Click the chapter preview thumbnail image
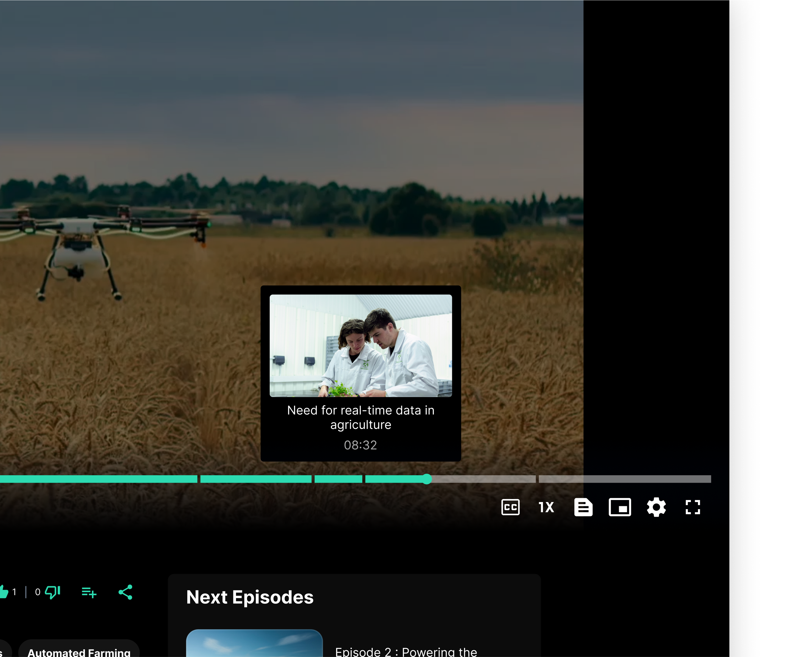The height and width of the screenshot is (657, 812). [360, 346]
